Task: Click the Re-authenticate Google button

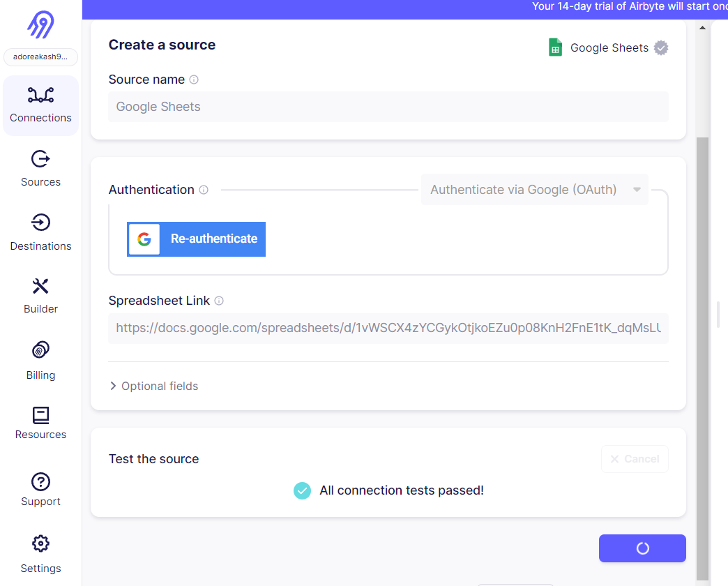Action: coord(197,239)
